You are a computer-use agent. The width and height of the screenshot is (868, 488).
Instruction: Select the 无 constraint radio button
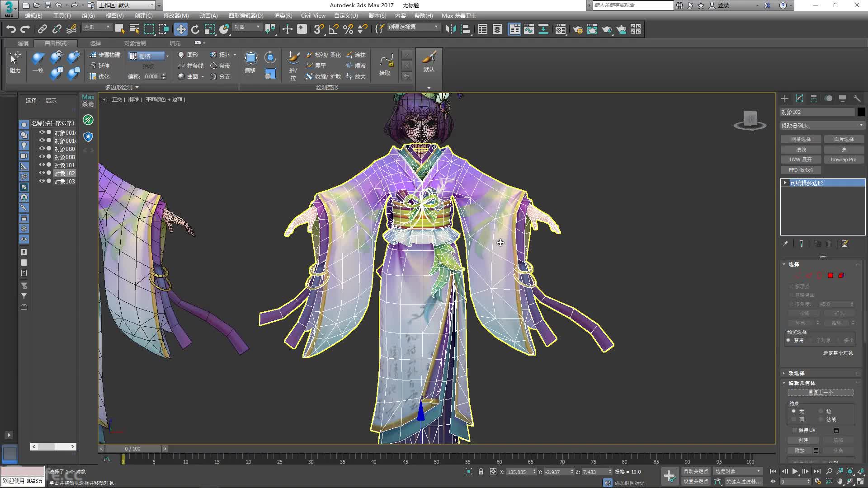793,411
